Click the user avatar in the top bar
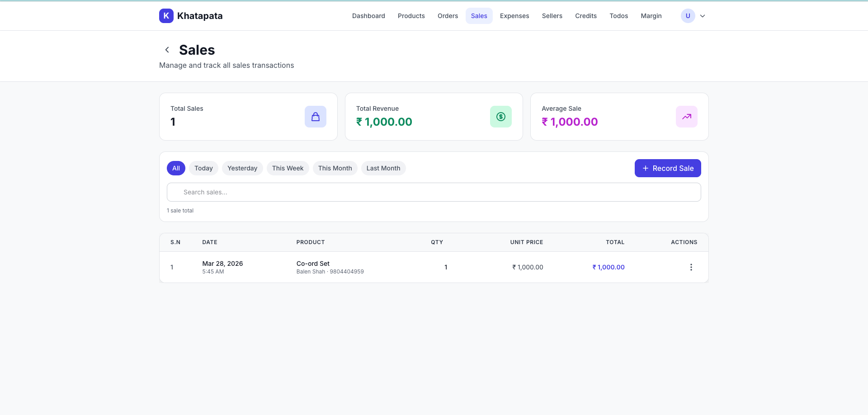The image size is (868, 415). point(688,15)
